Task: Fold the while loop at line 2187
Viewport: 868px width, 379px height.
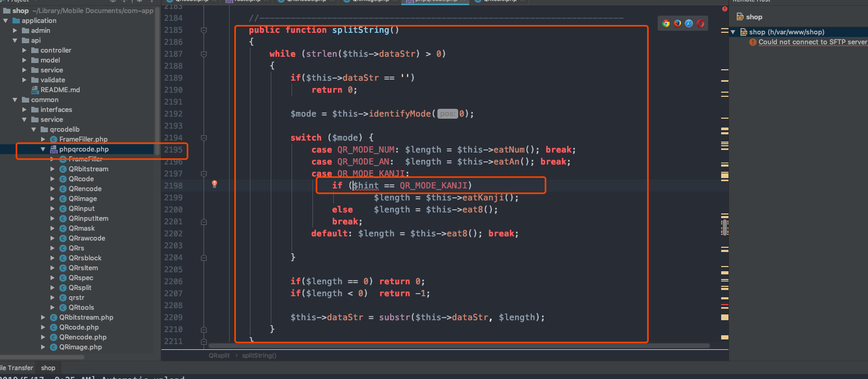Action: (204, 54)
